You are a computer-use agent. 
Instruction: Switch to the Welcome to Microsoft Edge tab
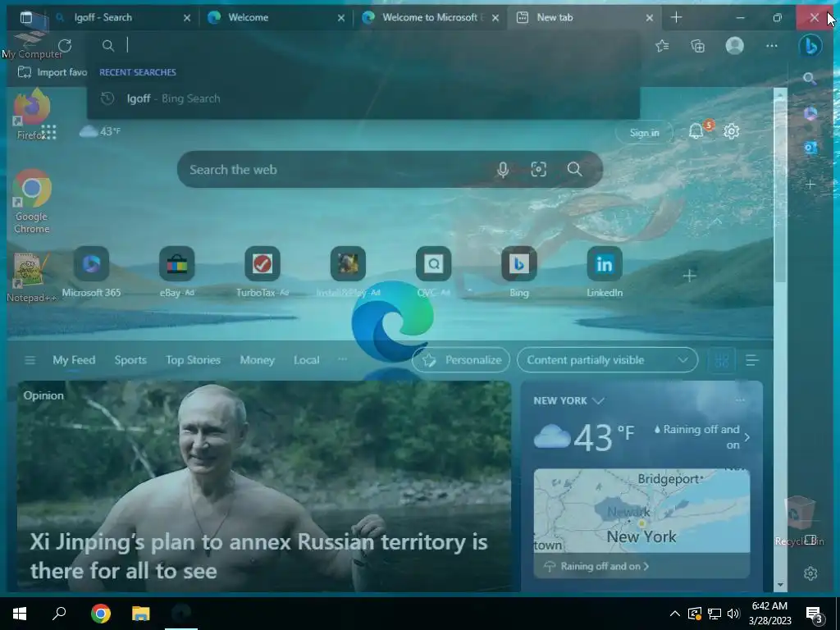tap(431, 18)
